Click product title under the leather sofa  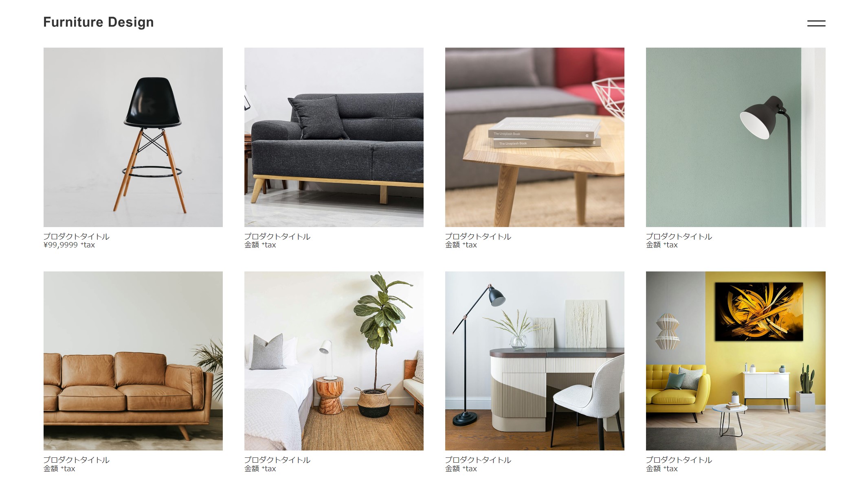click(77, 460)
